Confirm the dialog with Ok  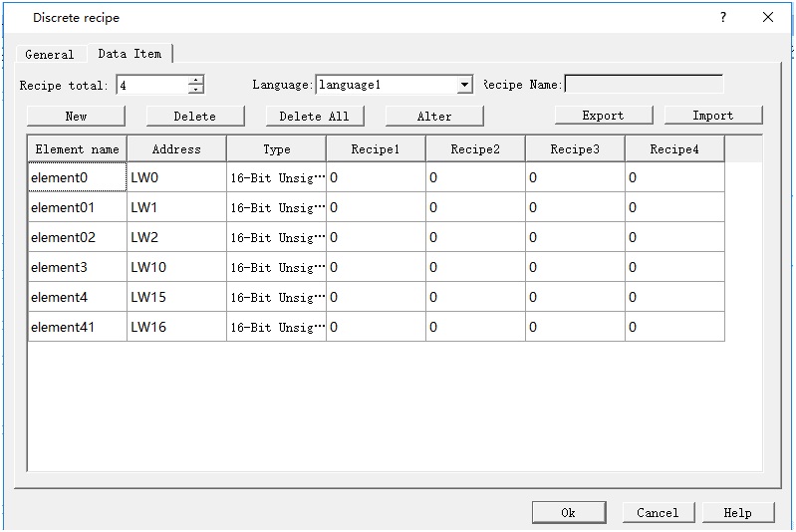[569, 513]
